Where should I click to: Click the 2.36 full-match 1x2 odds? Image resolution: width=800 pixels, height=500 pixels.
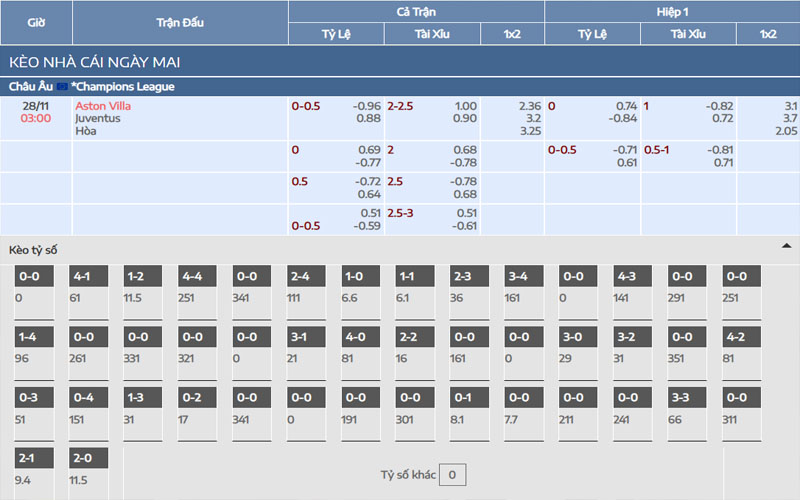(x=530, y=106)
